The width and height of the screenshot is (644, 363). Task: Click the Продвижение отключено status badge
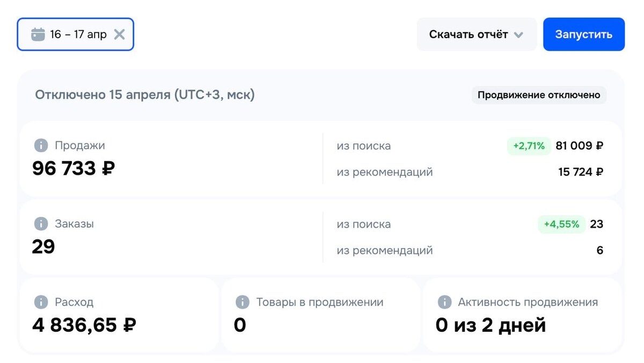539,95
